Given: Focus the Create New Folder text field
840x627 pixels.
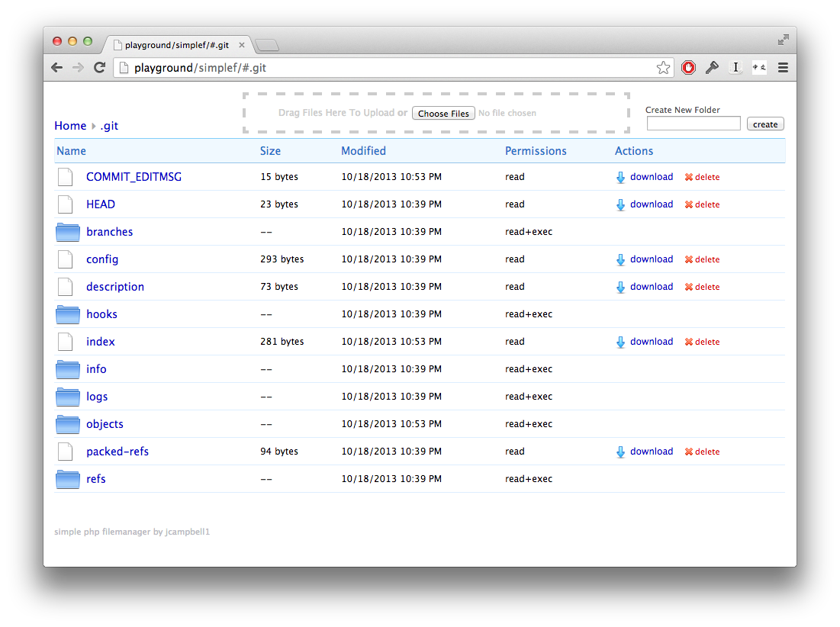Looking at the screenshot, I should point(694,124).
